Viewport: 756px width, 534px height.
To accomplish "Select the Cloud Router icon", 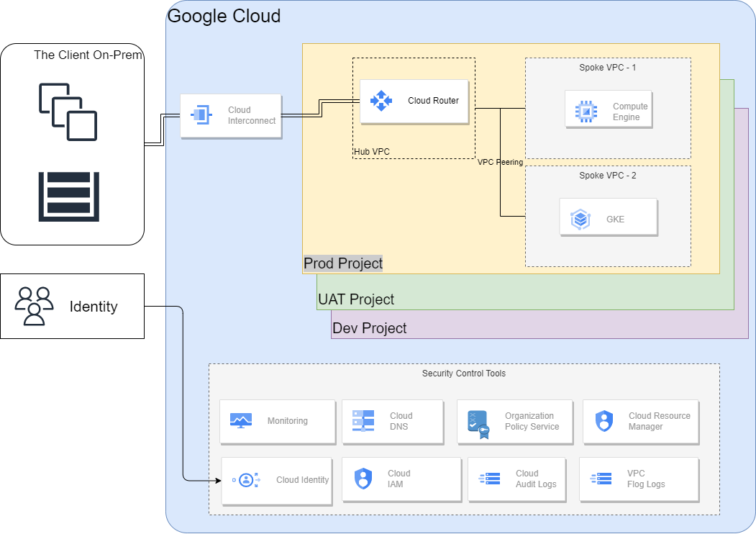I will pos(381,100).
